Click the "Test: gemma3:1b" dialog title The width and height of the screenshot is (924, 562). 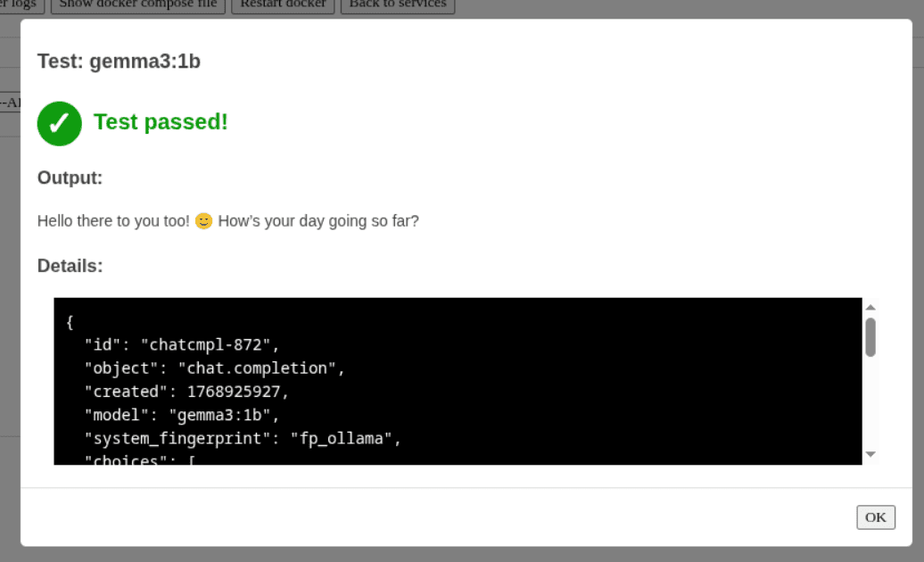coord(119,62)
